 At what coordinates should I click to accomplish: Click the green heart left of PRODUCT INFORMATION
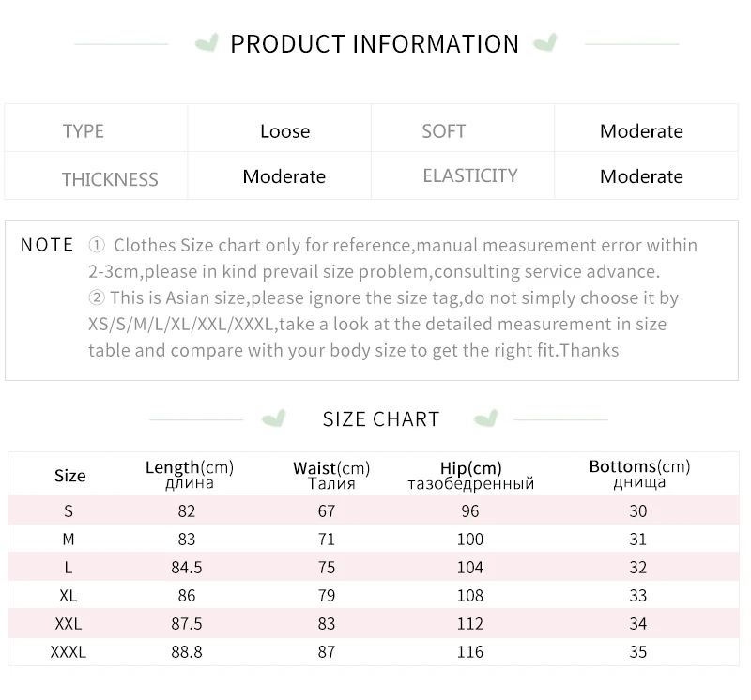(x=207, y=42)
